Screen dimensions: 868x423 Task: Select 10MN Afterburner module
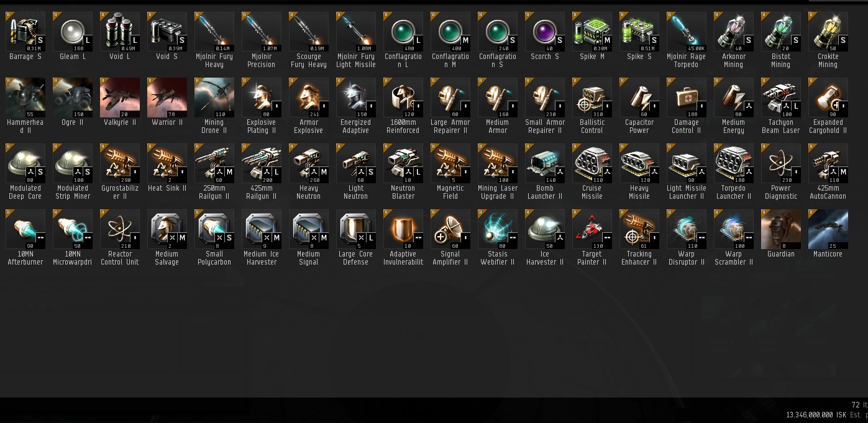pyautogui.click(x=25, y=229)
